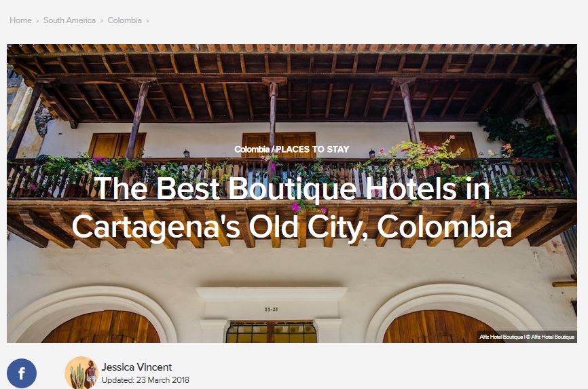Click the chevron after South America breadcrumb
Viewport: 588px width, 389px height.
coord(102,21)
